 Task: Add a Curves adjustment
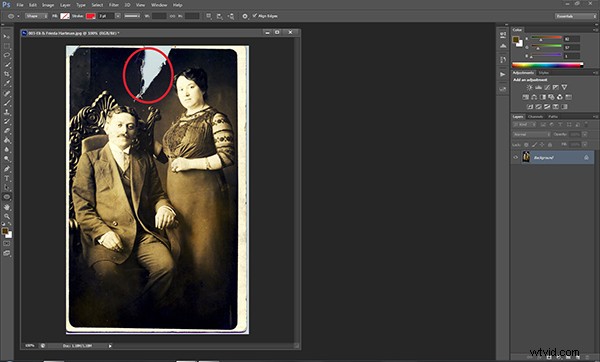(x=547, y=87)
